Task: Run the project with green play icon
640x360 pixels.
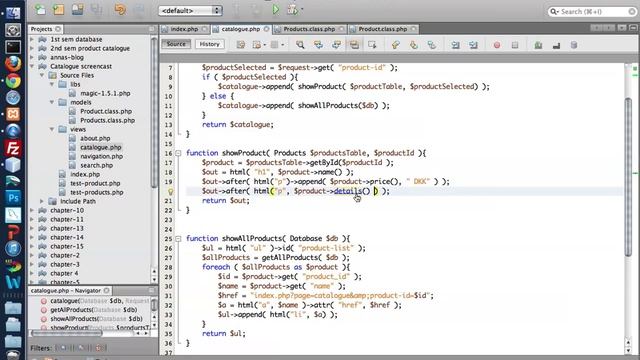Action: click(x=276, y=9)
